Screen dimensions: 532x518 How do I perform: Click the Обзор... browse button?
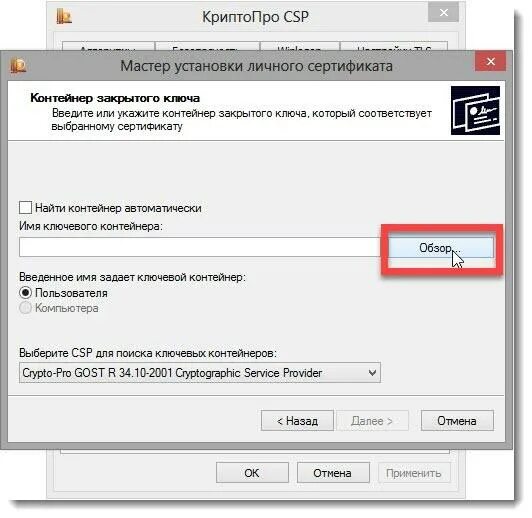441,248
